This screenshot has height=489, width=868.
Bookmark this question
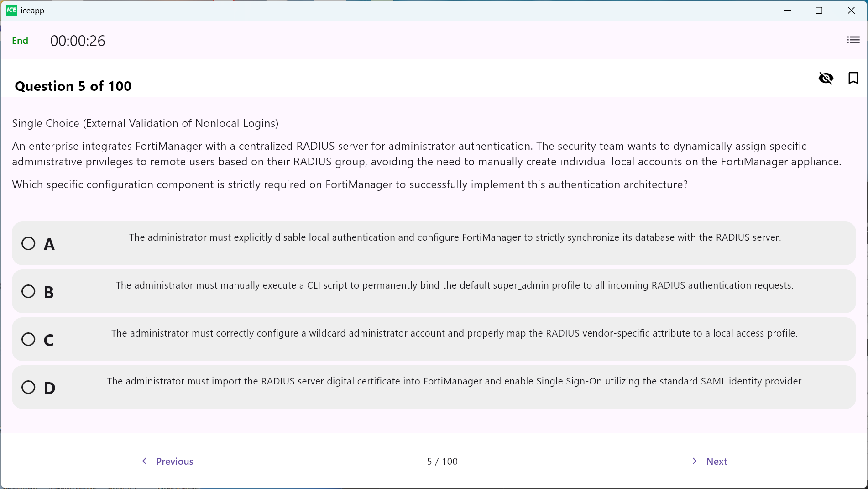tap(853, 78)
